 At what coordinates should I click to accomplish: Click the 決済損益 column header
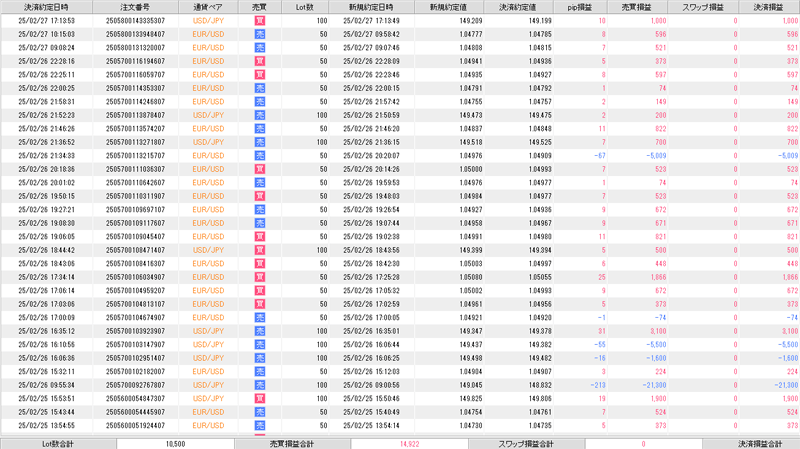pyautogui.click(x=769, y=7)
